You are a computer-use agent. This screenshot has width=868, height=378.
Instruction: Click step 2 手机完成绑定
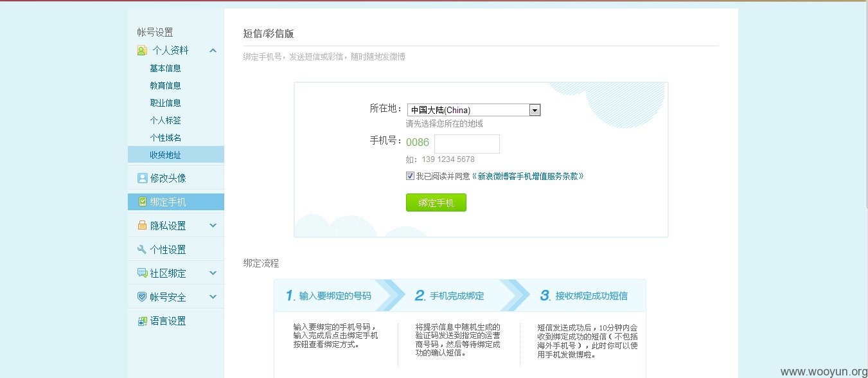450,296
